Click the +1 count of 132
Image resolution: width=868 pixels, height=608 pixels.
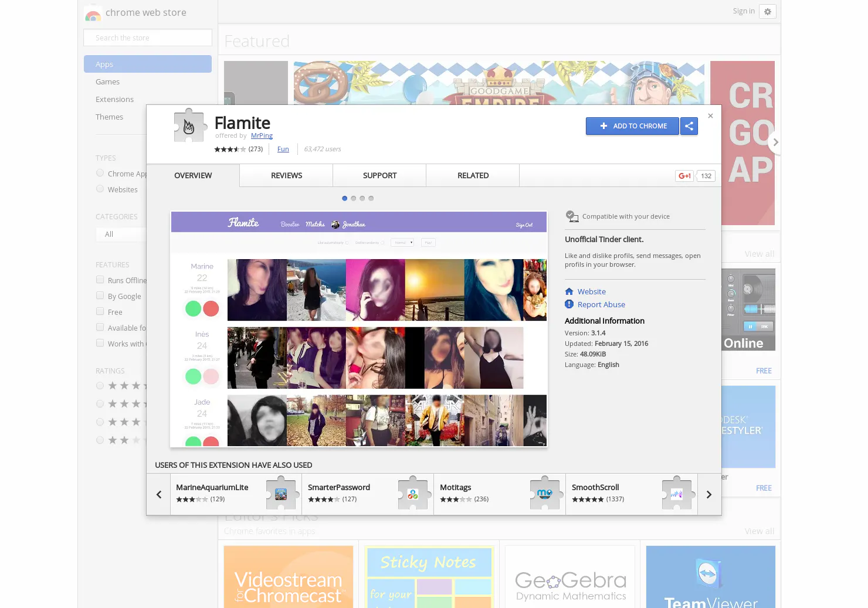706,176
